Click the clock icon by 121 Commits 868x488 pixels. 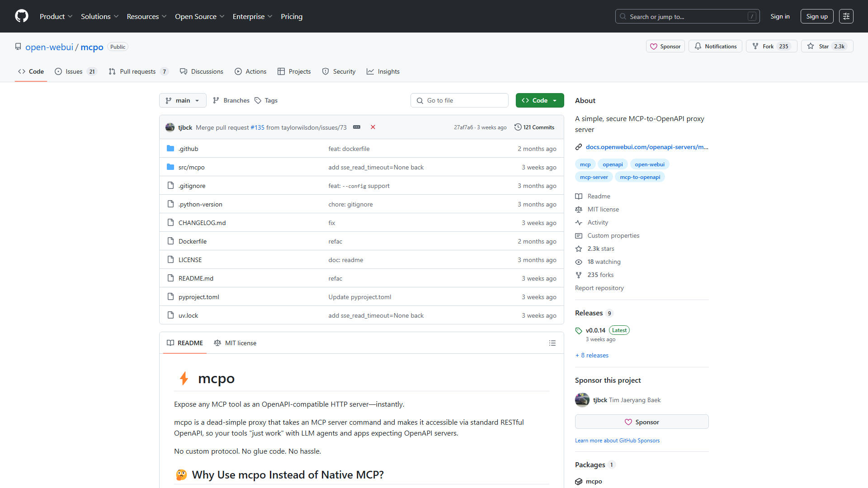[518, 127]
